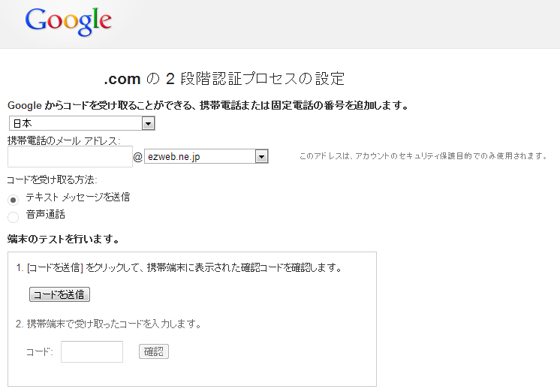This screenshot has height=392, width=560.
Task: Click the 2 段階認証プロセスの設定 page heading
Action: click(x=224, y=79)
